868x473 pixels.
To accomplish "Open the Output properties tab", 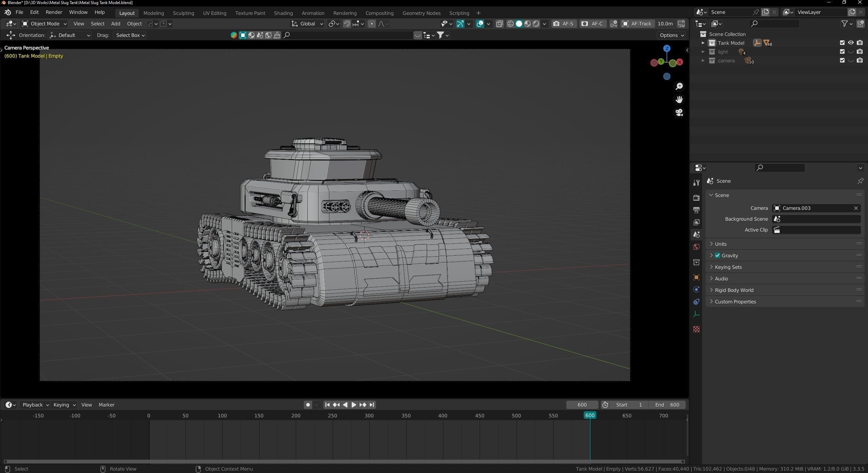I will 696,210.
